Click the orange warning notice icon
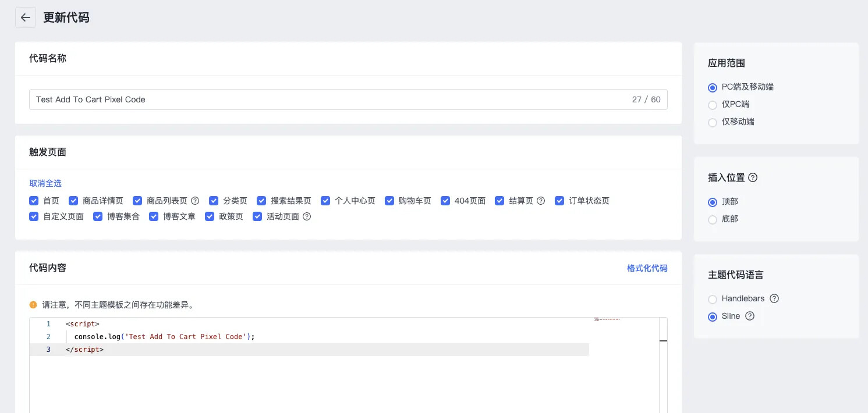Image resolution: width=868 pixels, height=413 pixels. click(x=33, y=305)
